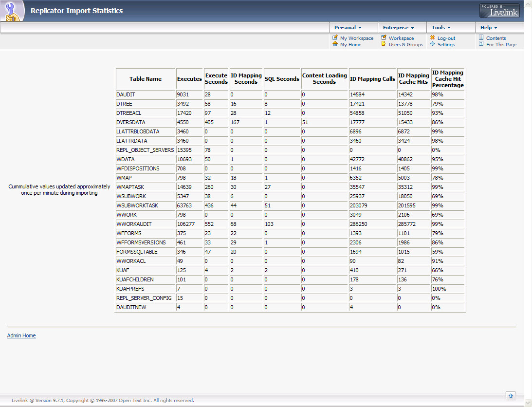Open the Copyright link in the footer

click(77, 401)
